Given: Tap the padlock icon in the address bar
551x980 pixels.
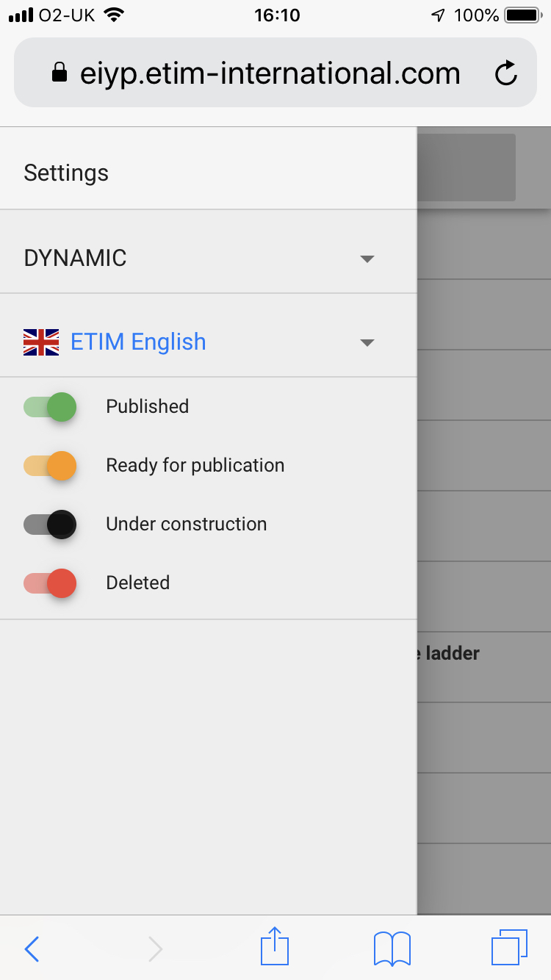Looking at the screenshot, I should pyautogui.click(x=60, y=73).
